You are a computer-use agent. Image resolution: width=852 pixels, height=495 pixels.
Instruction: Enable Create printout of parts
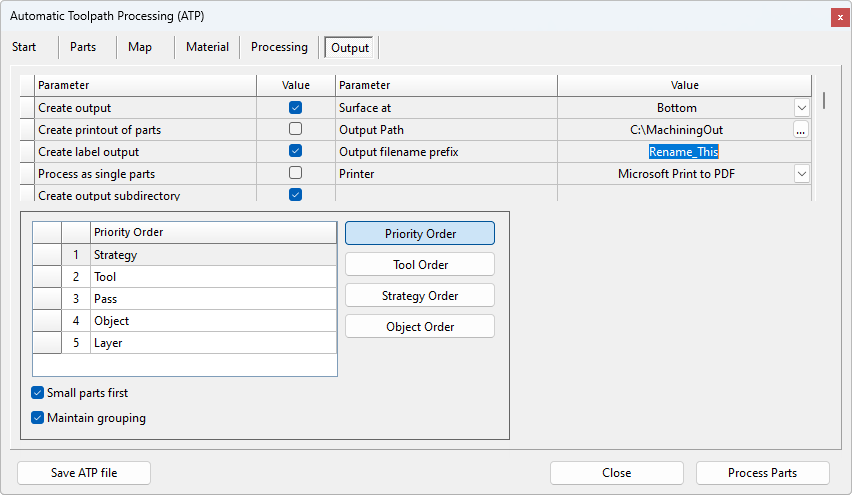(295, 130)
